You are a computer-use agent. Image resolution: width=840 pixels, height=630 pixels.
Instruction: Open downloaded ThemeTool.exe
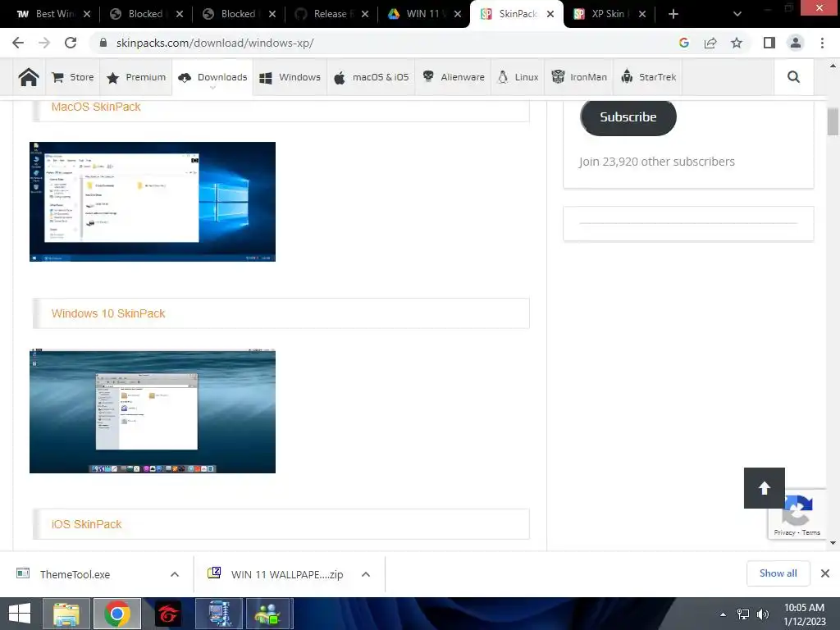(x=75, y=574)
